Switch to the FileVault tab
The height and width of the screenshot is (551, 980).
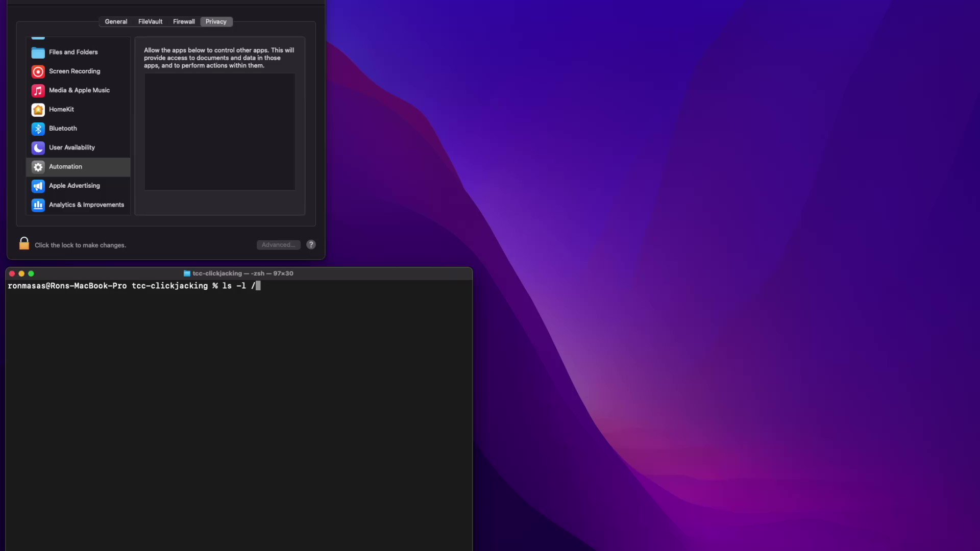pos(150,22)
